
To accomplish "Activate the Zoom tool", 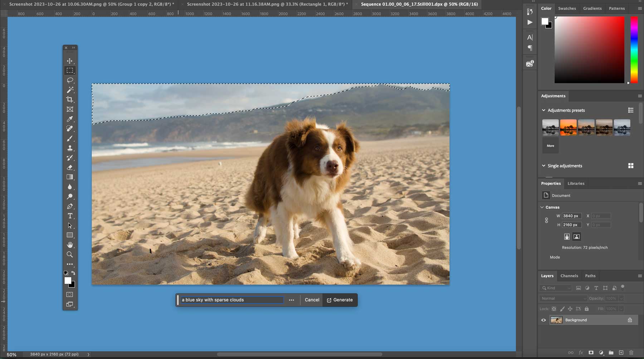I will (70, 254).
